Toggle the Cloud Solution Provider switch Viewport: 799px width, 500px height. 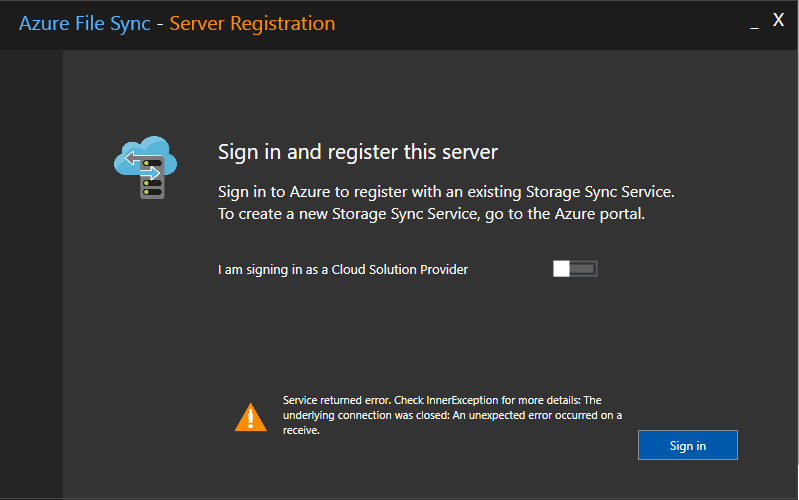click(575, 269)
